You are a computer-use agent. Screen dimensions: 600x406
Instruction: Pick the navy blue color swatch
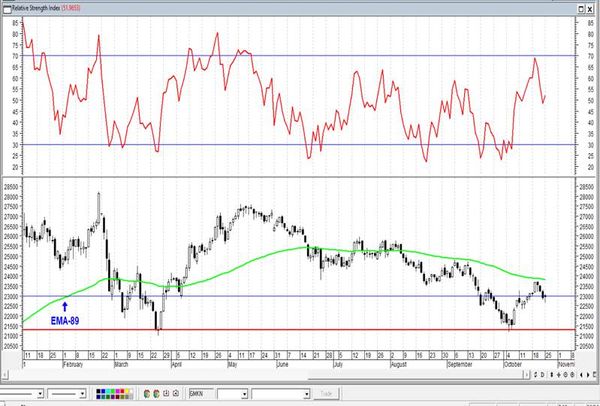coord(98,397)
